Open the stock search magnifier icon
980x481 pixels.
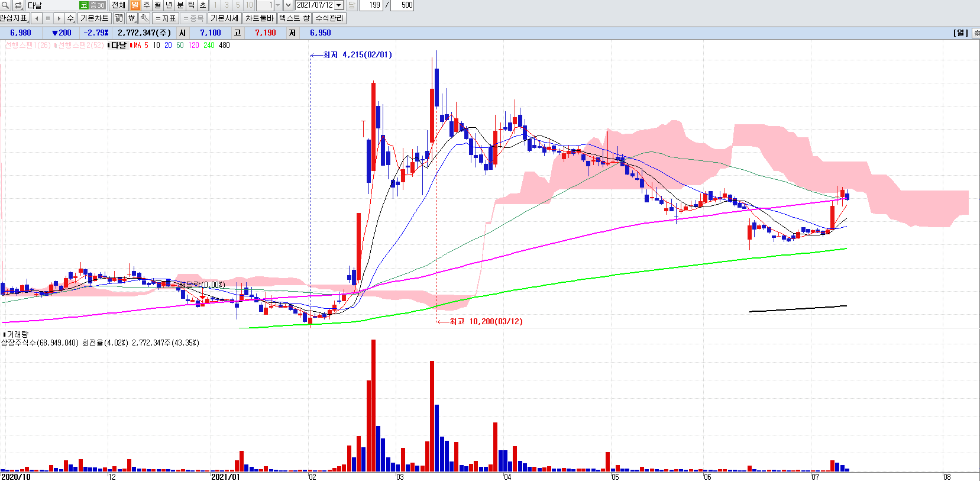[5, 5]
